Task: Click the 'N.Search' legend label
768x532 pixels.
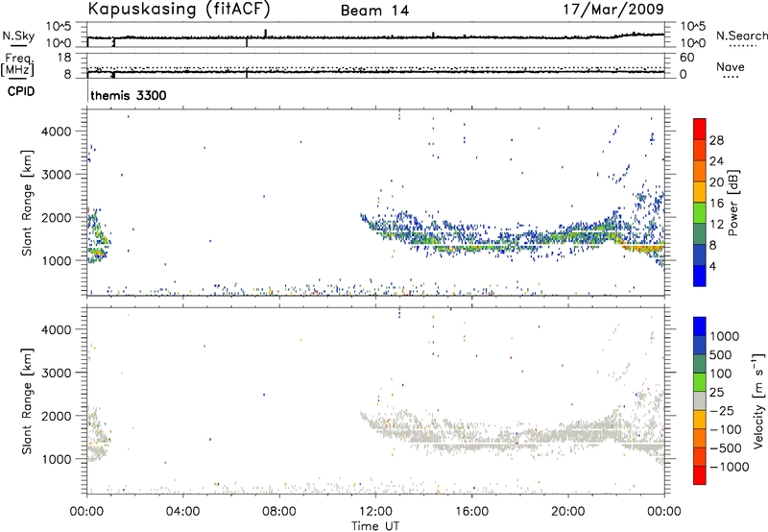Action: point(741,36)
